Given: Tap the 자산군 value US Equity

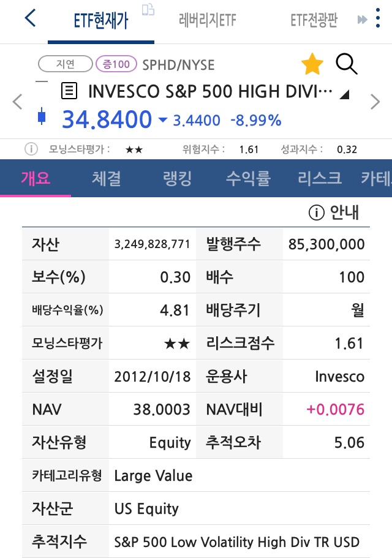Looking at the screenshot, I should click(146, 509).
